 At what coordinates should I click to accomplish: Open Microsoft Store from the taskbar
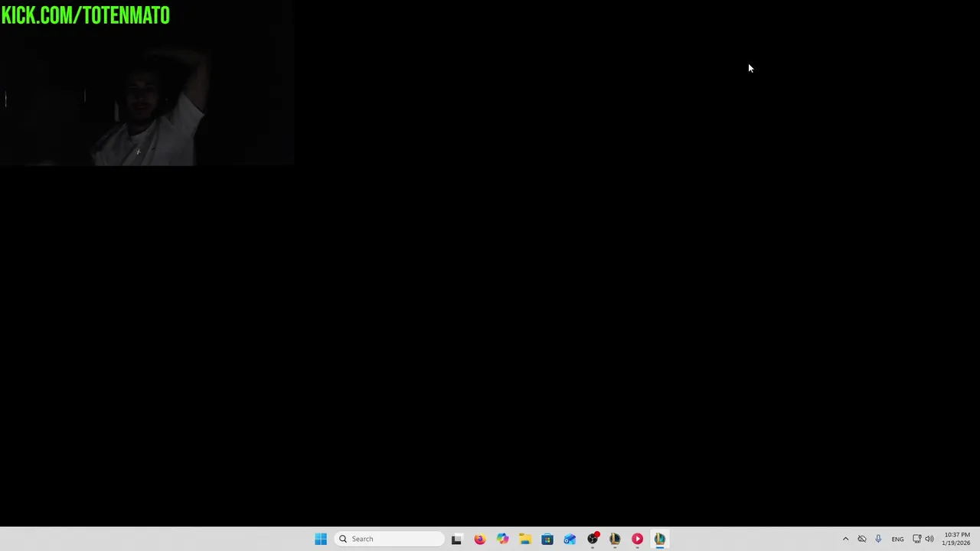[x=547, y=539]
